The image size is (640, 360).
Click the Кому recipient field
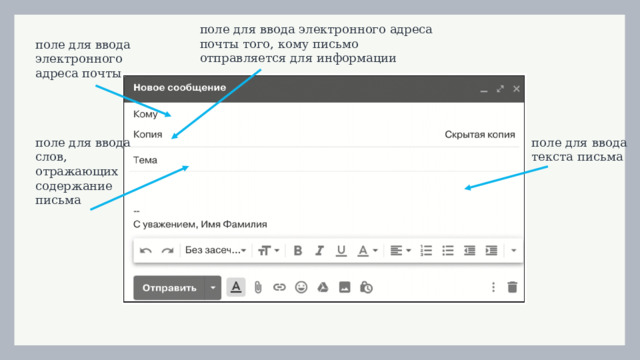point(324,114)
